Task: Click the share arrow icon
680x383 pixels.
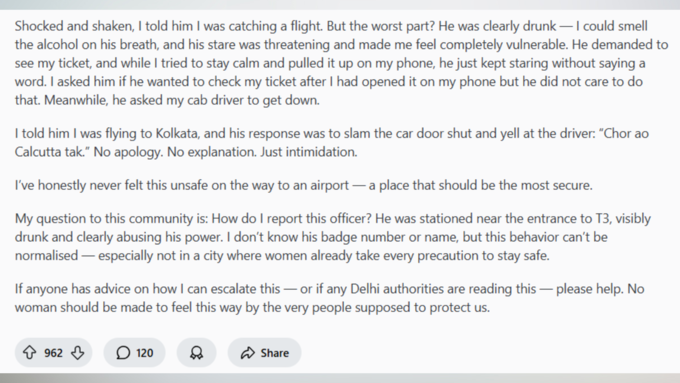Action: click(x=248, y=353)
